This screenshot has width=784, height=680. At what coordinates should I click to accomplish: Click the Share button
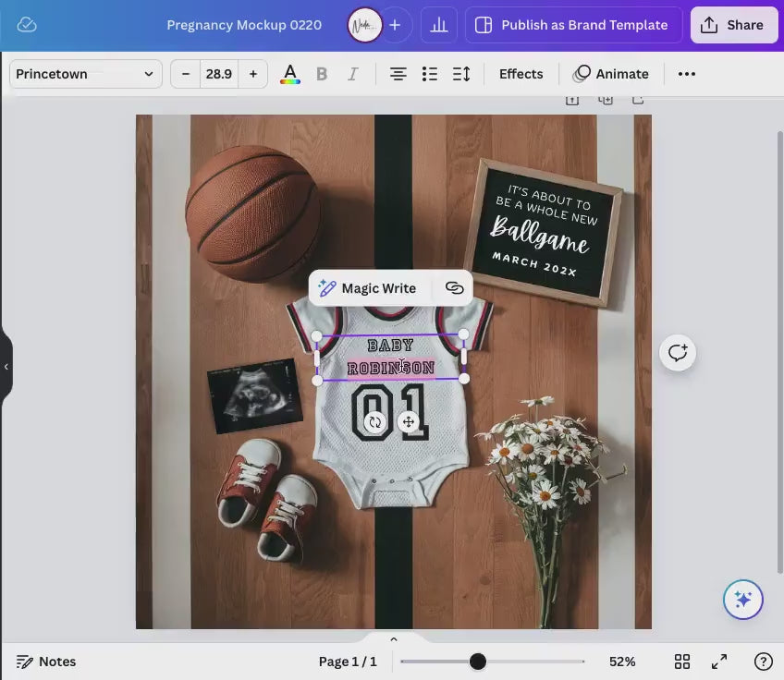(x=733, y=25)
